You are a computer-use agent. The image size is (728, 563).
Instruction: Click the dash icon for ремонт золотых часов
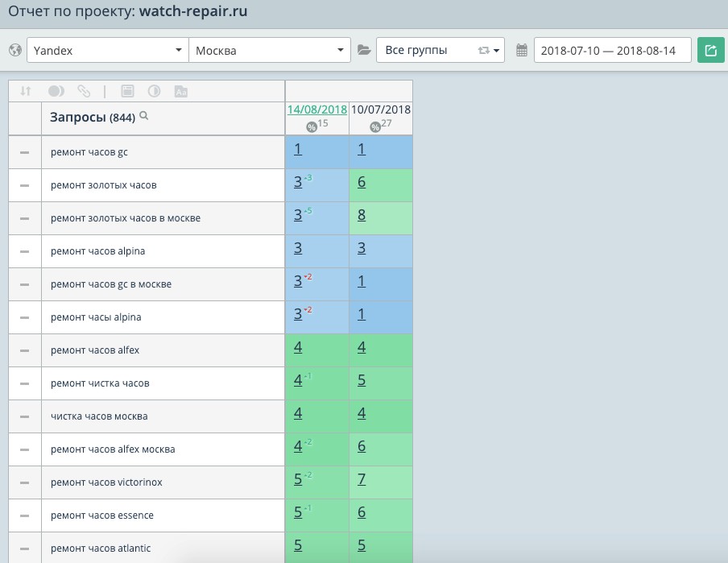(25, 185)
